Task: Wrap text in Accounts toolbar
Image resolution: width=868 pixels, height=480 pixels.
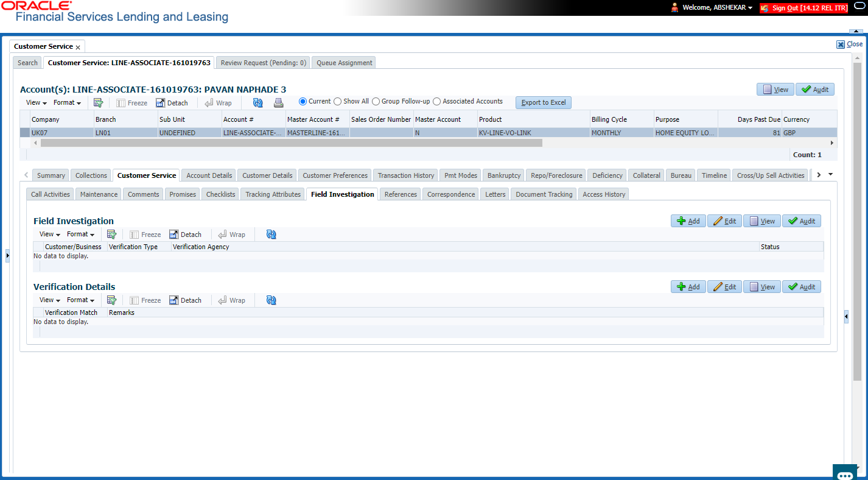Action: click(x=218, y=103)
